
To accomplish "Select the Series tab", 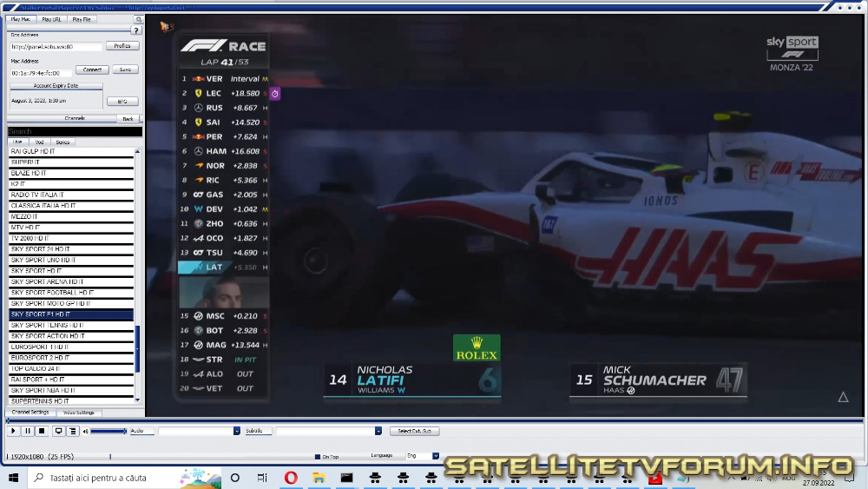I will pos(62,142).
